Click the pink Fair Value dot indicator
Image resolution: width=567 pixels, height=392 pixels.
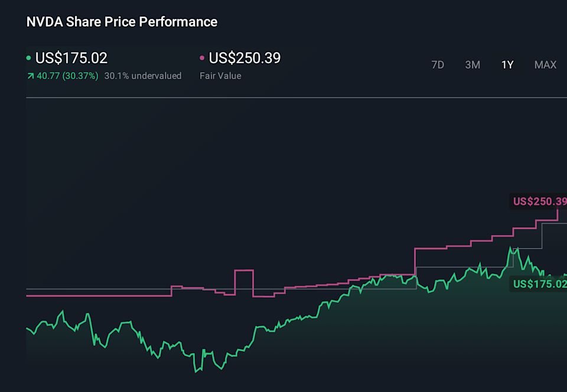tap(202, 58)
